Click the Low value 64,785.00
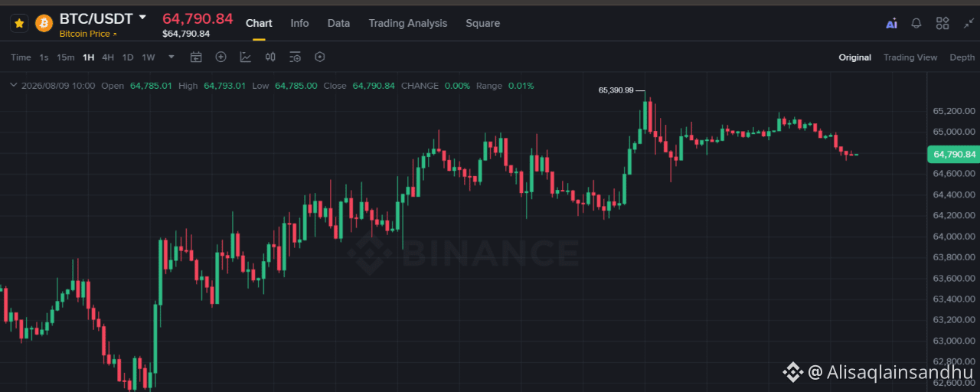 pos(296,86)
